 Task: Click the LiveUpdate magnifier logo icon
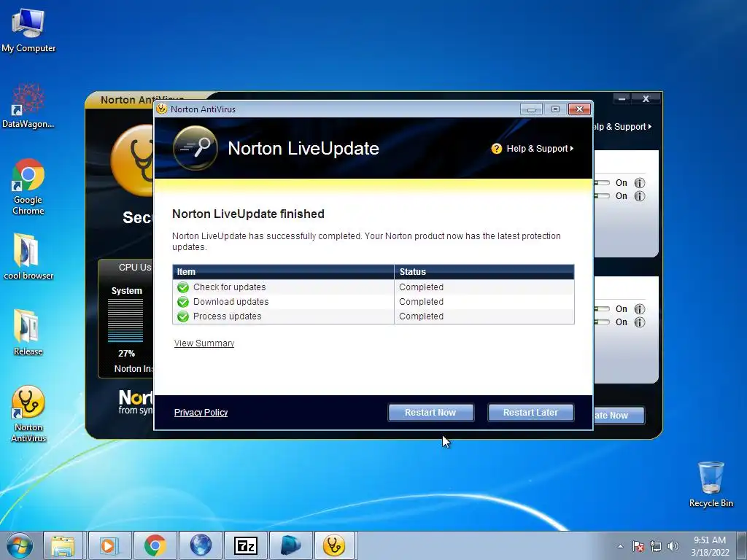195,148
